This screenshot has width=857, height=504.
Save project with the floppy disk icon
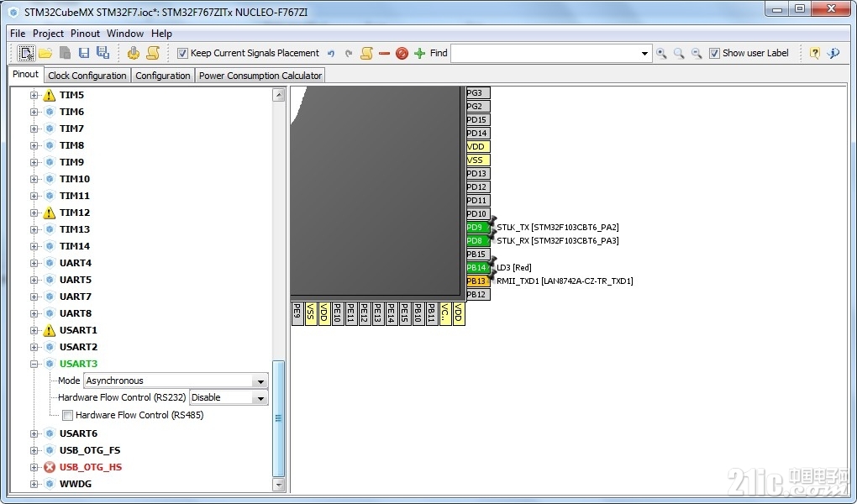click(84, 53)
